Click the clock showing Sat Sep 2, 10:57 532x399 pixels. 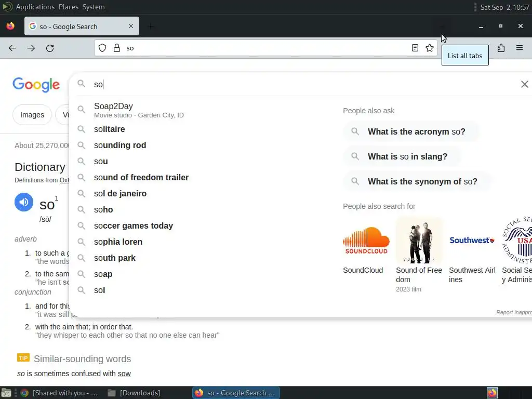click(504, 7)
